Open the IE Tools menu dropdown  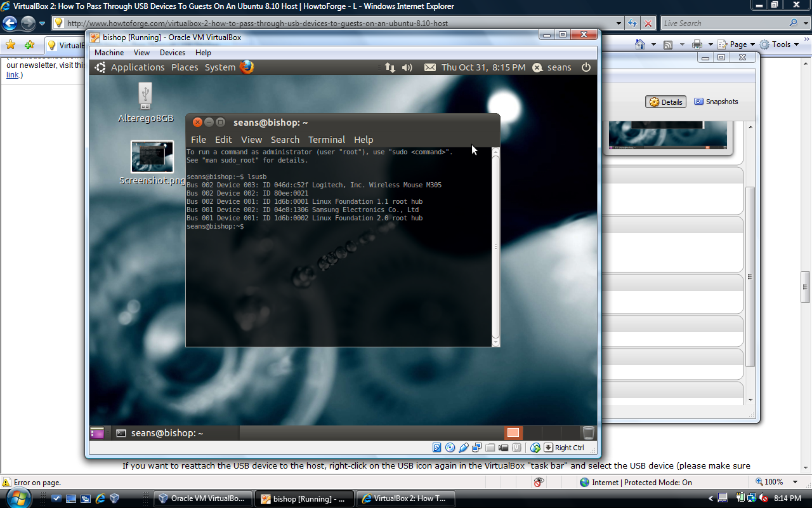(x=780, y=44)
